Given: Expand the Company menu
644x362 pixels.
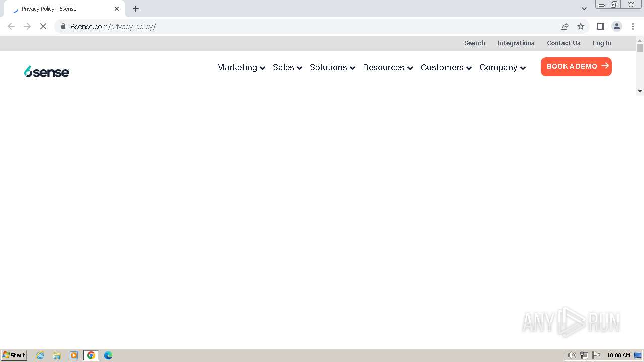Looking at the screenshot, I should [x=503, y=67].
